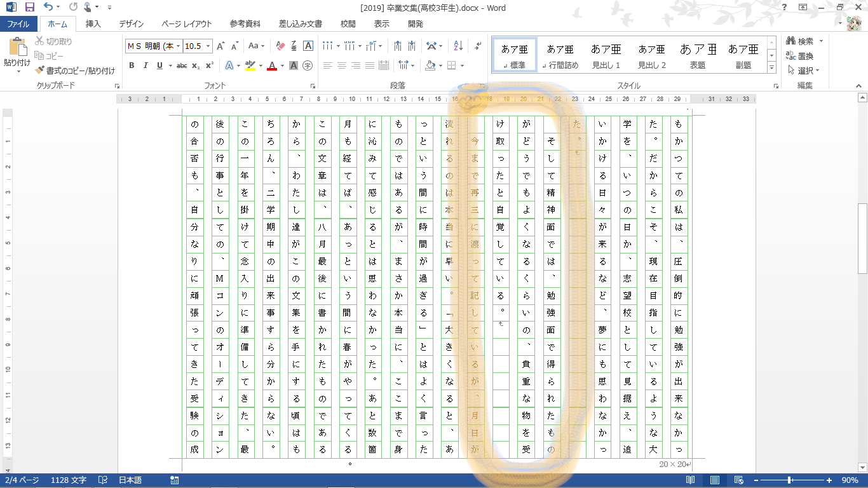Apply the 見出し 1 style

pos(606,54)
